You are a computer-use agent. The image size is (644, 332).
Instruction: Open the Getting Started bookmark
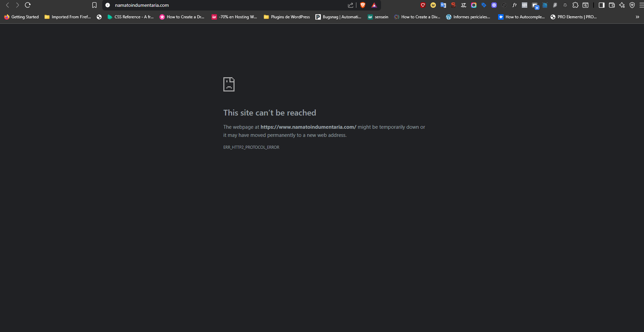coord(21,17)
